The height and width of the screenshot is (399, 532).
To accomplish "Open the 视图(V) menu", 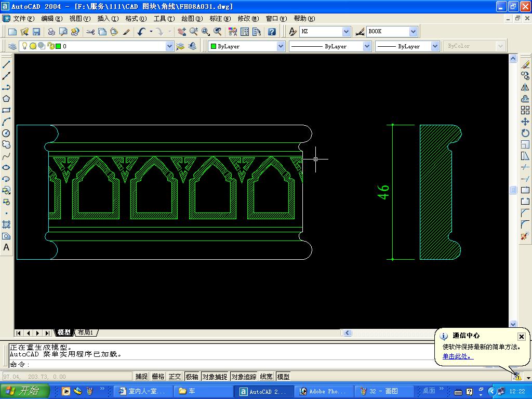I will tap(79, 19).
